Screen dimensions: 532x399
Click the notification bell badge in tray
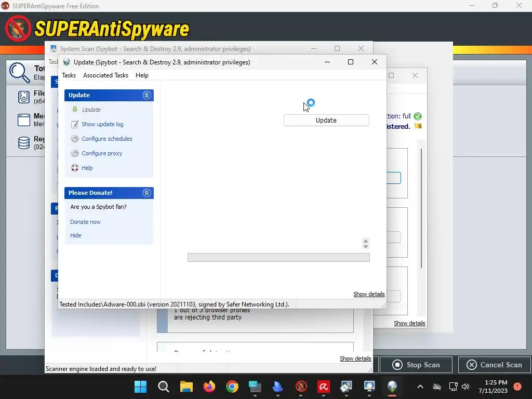(x=517, y=387)
